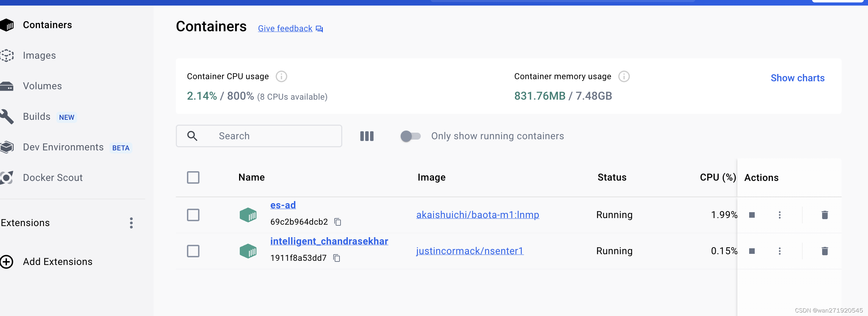Click the NEW badge beside Builds
Image resolution: width=868 pixels, height=316 pixels.
[67, 117]
